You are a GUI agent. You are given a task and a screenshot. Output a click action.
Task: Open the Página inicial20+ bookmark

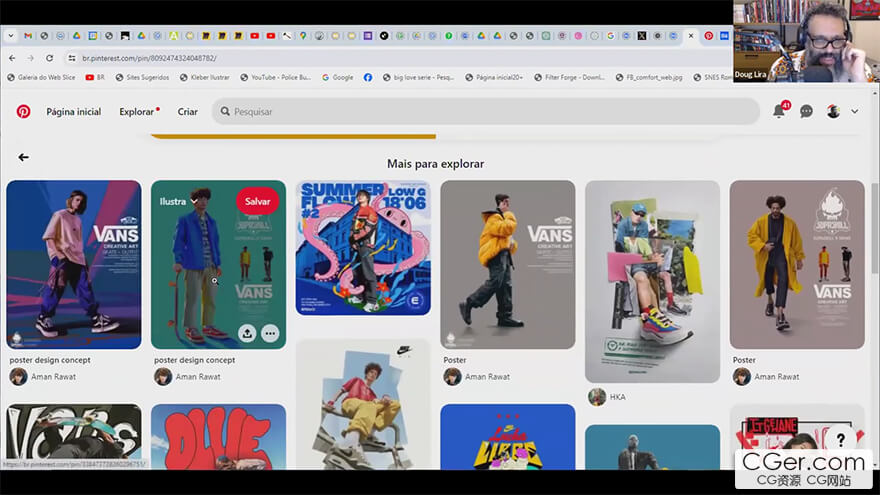(494, 77)
